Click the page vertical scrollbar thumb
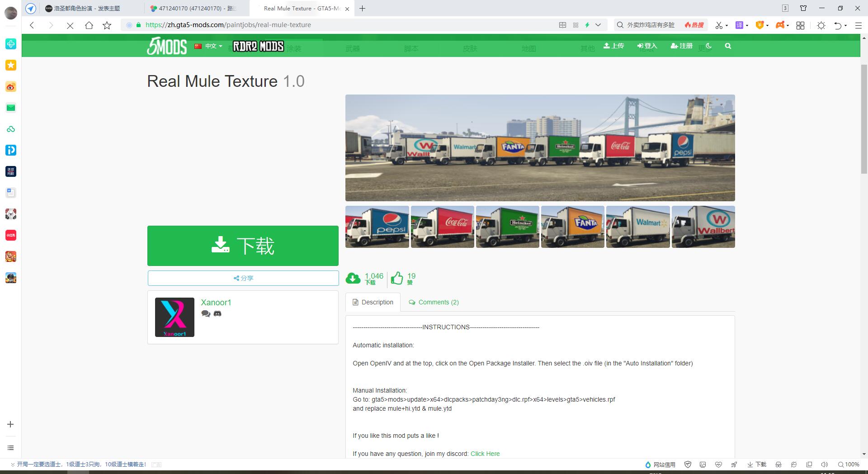This screenshot has height=474, width=868. 864,119
